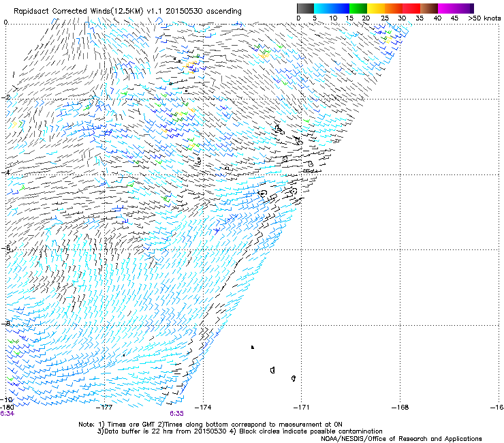Click the '-177' longitude axis label
This screenshot has width=504, height=443.
pos(104,408)
